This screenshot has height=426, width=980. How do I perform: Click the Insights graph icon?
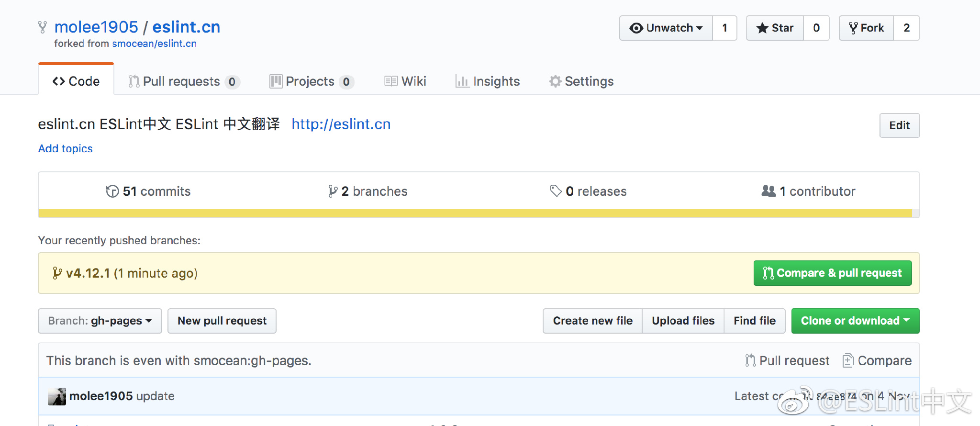[462, 81]
